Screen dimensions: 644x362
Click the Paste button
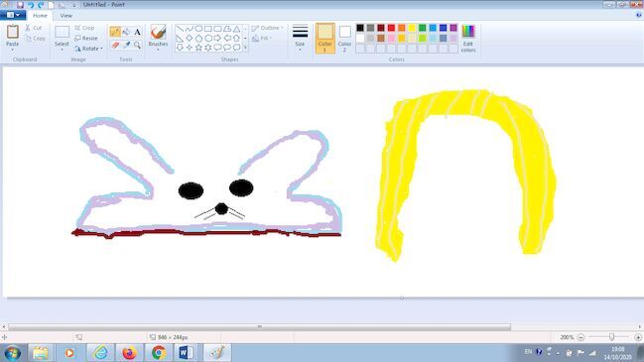[12, 35]
